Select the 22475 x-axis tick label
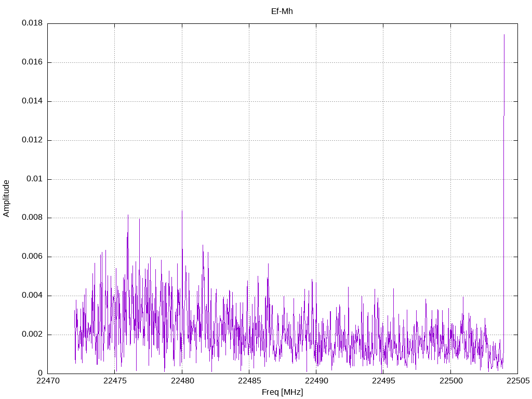Viewport: 532px width, 399px height. [115, 381]
